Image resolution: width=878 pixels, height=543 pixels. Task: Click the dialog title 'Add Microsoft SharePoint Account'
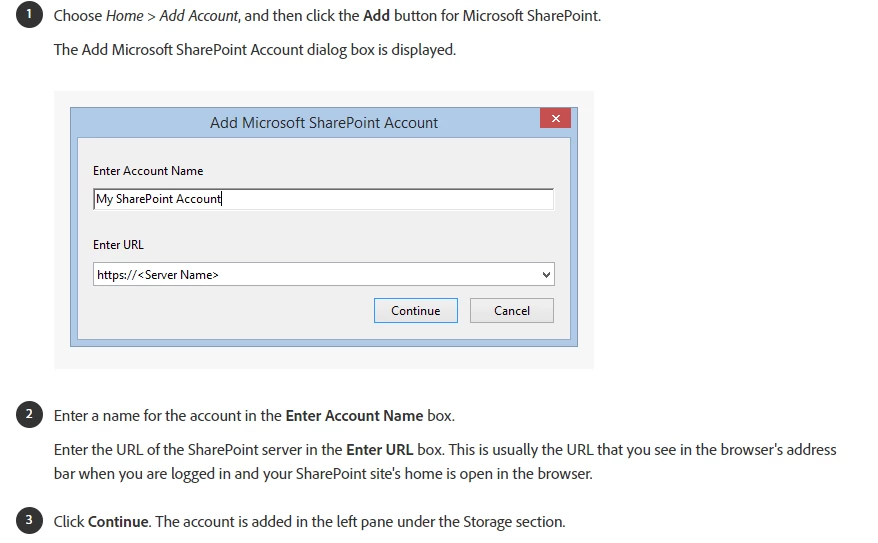point(324,123)
